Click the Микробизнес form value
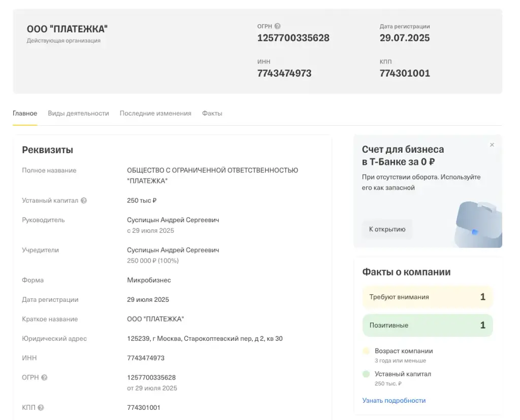The width and height of the screenshot is (520, 420). pyautogui.click(x=149, y=280)
